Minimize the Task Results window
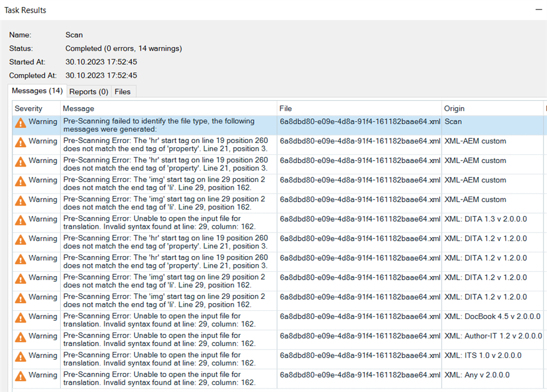Image resolution: width=547 pixels, height=392 pixels. pyautogui.click(x=539, y=10)
